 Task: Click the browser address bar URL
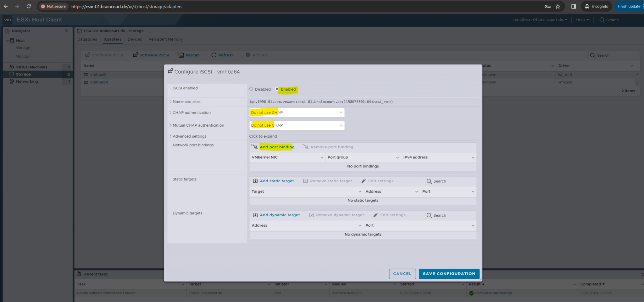[127, 6]
